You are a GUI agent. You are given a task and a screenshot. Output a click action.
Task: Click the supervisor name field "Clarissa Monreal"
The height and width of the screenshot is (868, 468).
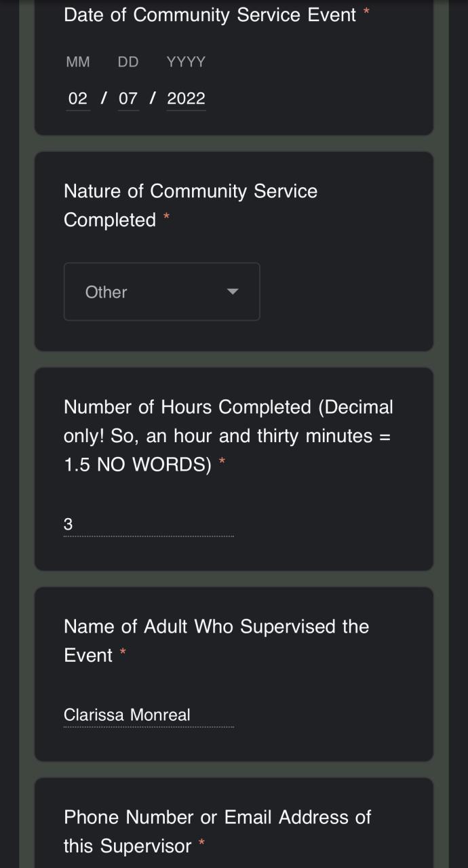148,715
